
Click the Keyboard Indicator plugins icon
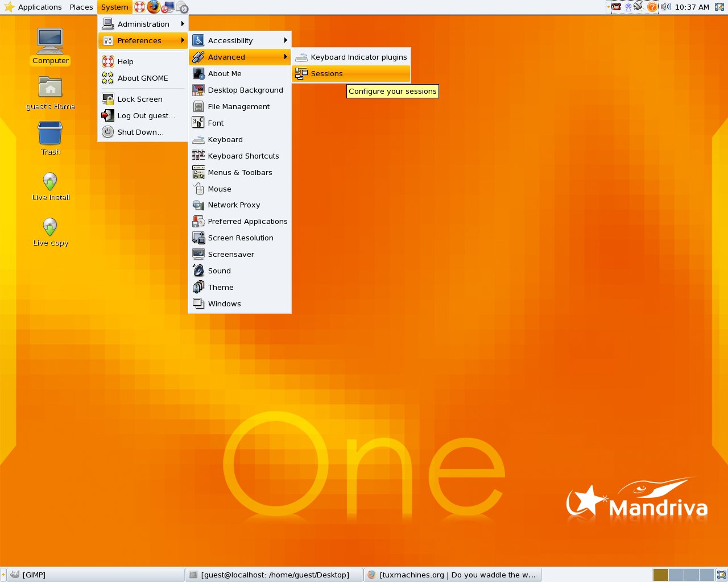301,57
